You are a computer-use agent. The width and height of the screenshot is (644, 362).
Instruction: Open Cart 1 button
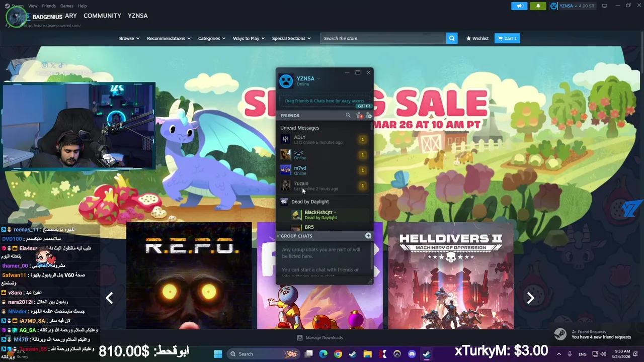coord(507,38)
